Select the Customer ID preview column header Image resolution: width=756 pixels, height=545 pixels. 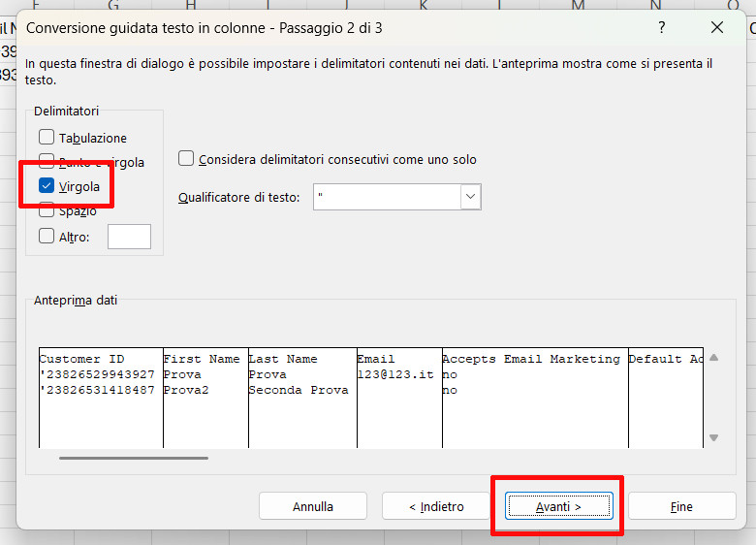[x=81, y=359]
